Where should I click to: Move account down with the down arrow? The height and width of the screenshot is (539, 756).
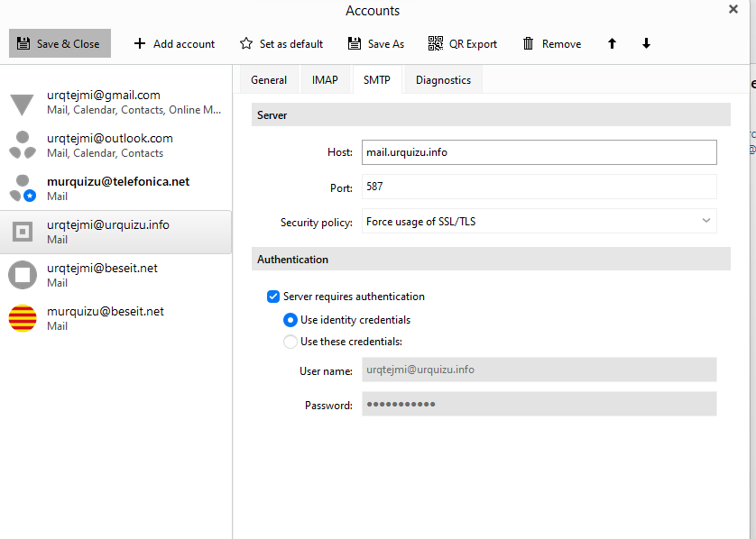tap(646, 43)
